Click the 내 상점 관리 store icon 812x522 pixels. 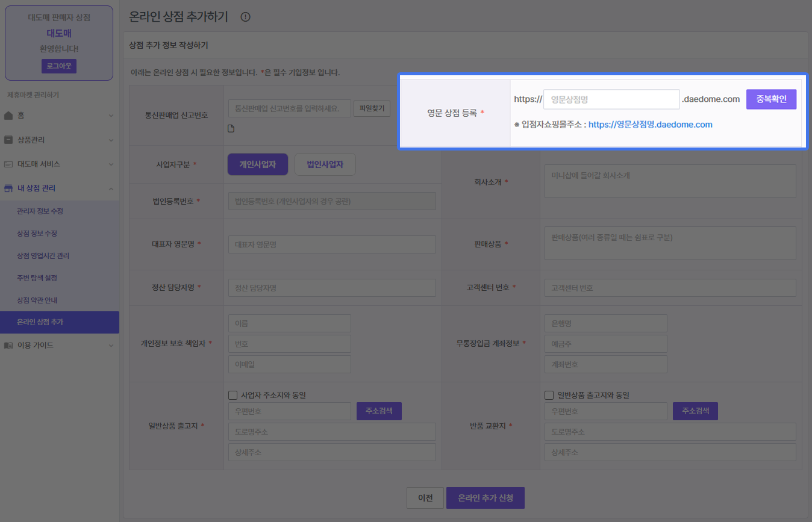pyautogui.click(x=8, y=188)
